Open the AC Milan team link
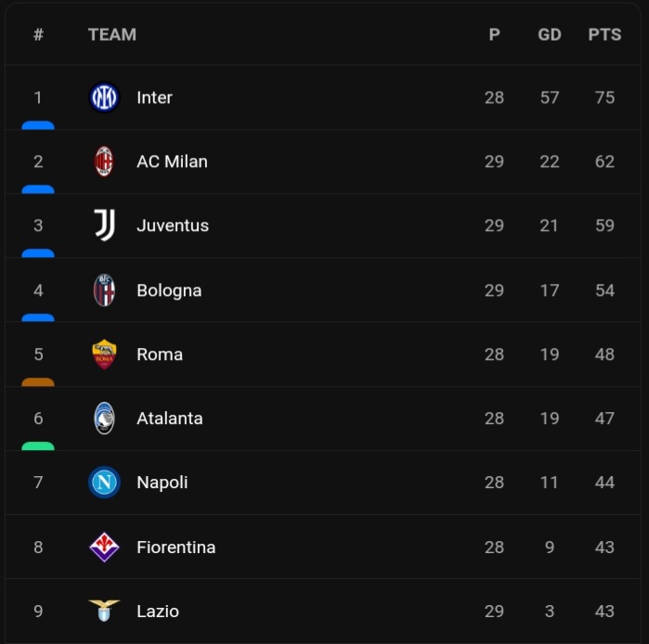Screen dimensions: 649x644 coord(172,161)
